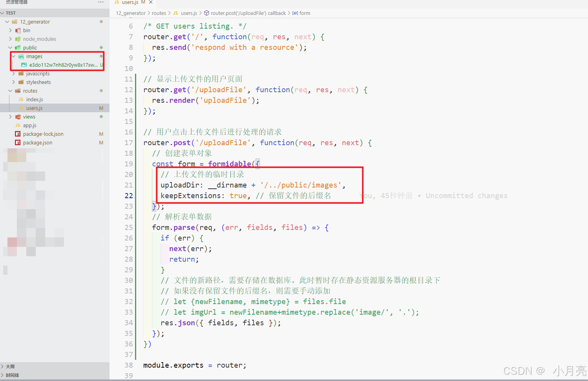The image size is (588, 381).
Task: Click the 'res.send('respond with a resource')' line
Action: [x=229, y=47]
